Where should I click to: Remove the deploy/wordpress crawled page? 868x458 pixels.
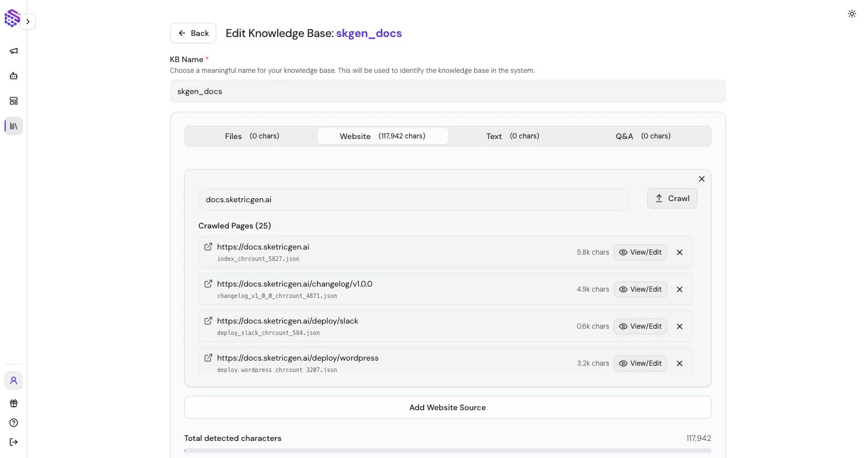tap(680, 363)
